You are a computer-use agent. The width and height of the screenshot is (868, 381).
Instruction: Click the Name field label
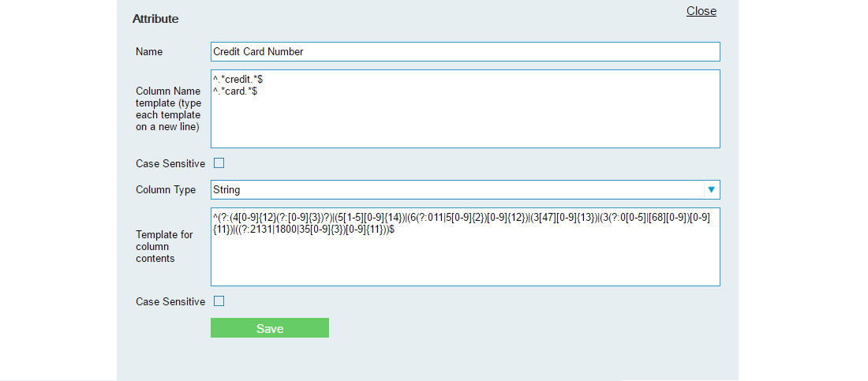click(149, 52)
